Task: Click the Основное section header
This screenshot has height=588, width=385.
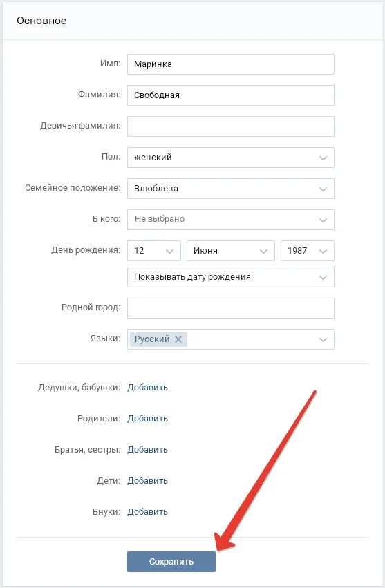Action: tap(41, 21)
